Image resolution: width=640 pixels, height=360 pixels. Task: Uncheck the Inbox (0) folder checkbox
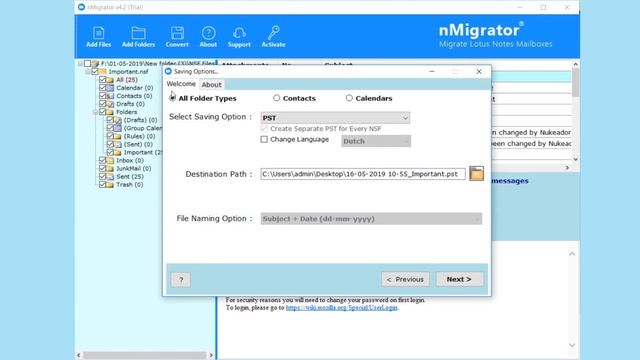click(102, 160)
